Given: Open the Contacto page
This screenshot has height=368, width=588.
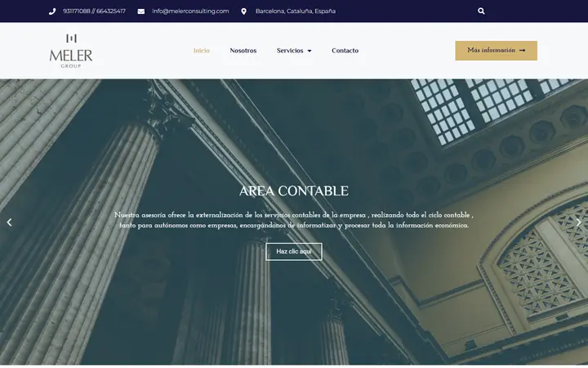Looking at the screenshot, I should tap(345, 51).
